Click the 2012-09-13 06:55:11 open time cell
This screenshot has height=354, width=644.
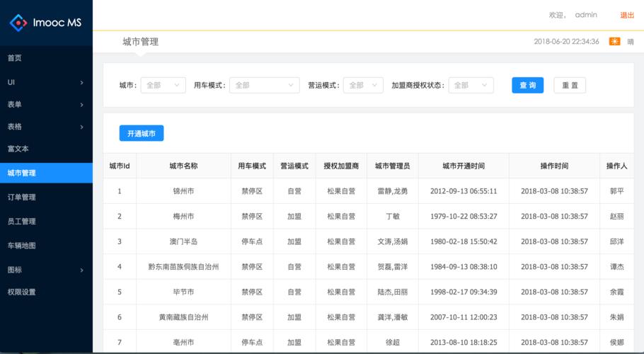464,191
